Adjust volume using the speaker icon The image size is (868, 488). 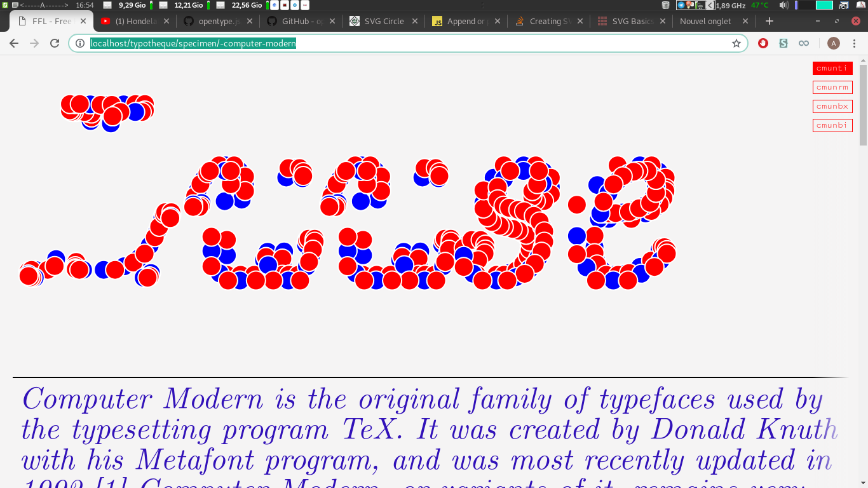pyautogui.click(x=783, y=5)
